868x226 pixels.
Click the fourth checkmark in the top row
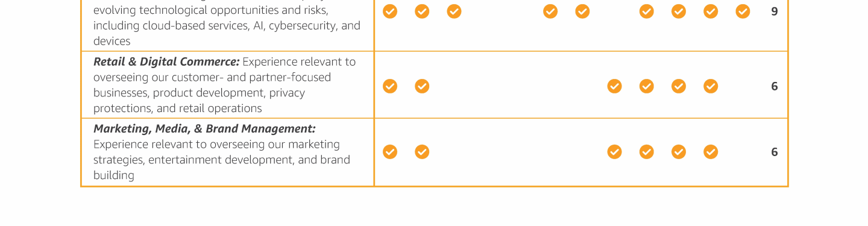click(x=550, y=11)
